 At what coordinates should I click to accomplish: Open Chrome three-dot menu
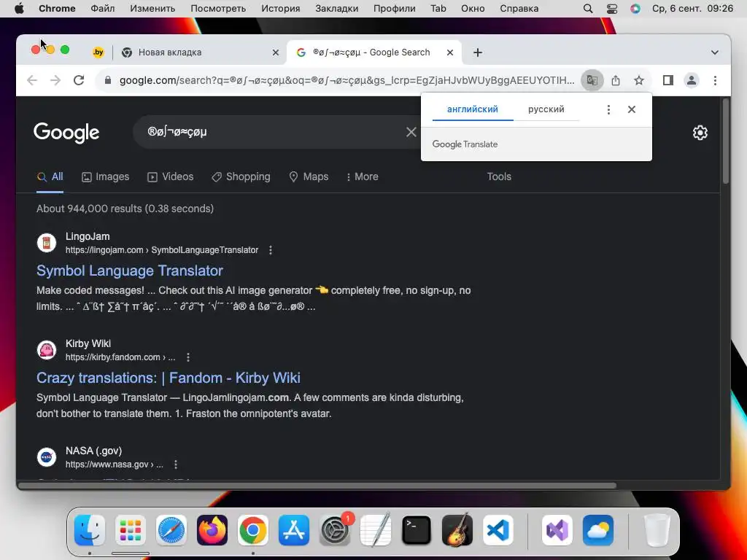[x=715, y=80]
